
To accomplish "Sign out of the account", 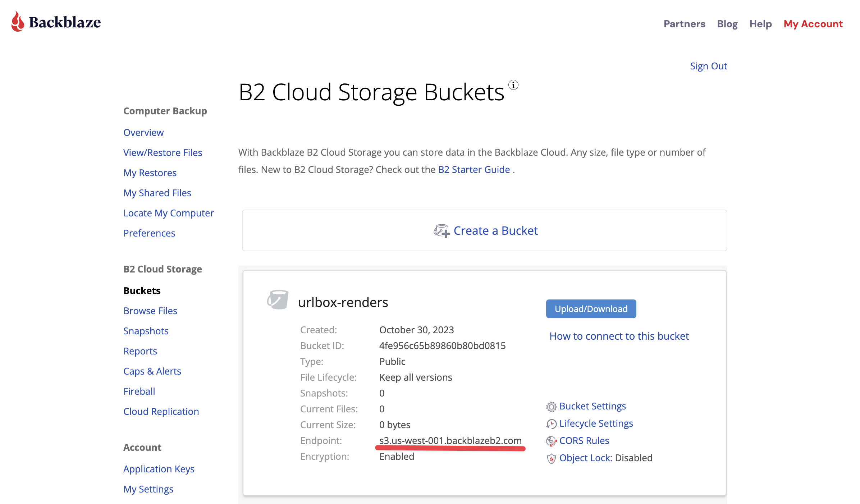I will coord(708,66).
